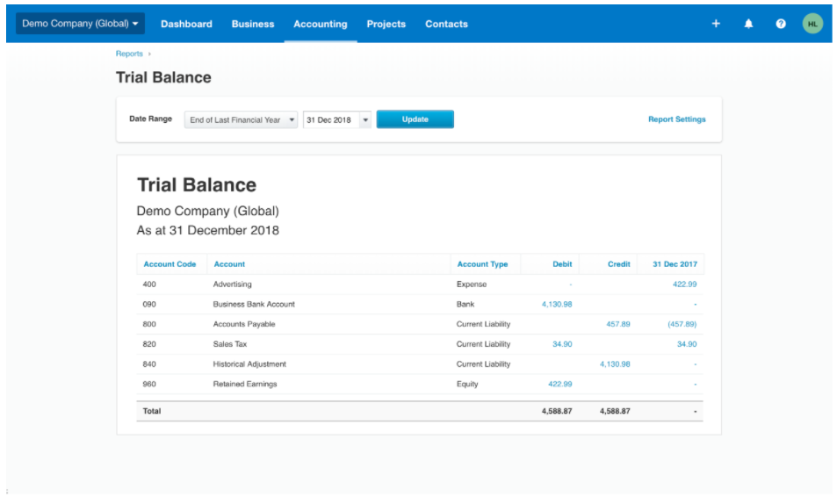The image size is (837, 504).
Task: Open Business Bank Account debit 4,130.98
Action: [x=557, y=305]
